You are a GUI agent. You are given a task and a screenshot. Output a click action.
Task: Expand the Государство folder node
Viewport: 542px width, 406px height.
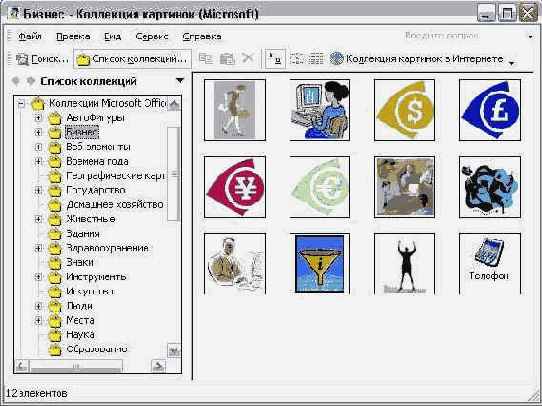coord(38,190)
